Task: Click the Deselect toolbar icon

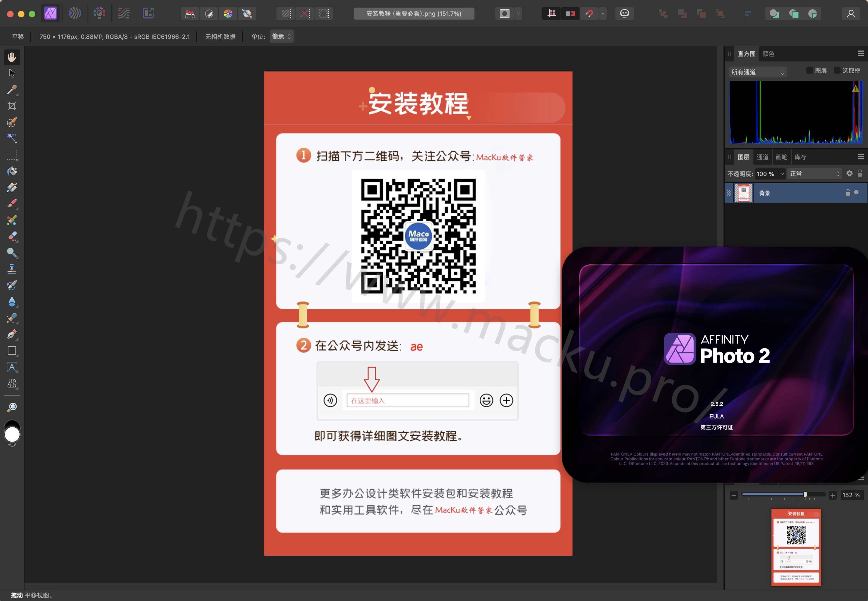Action: click(x=304, y=14)
